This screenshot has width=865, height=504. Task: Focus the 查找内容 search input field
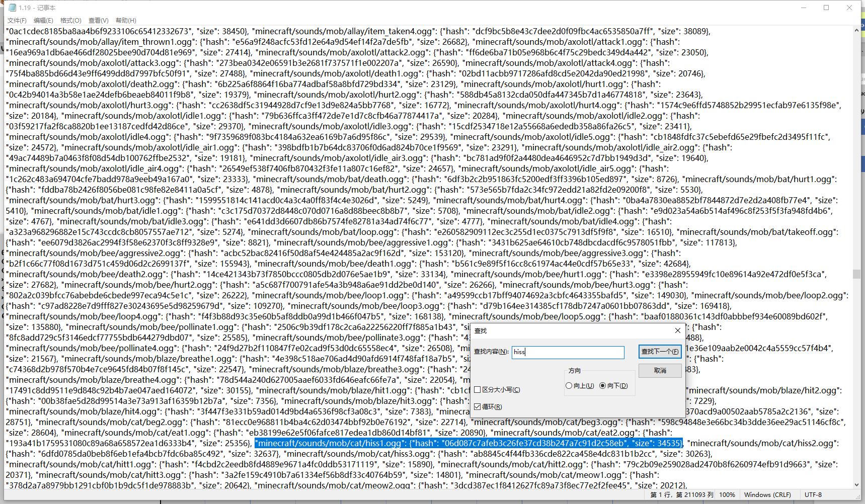[x=568, y=352]
